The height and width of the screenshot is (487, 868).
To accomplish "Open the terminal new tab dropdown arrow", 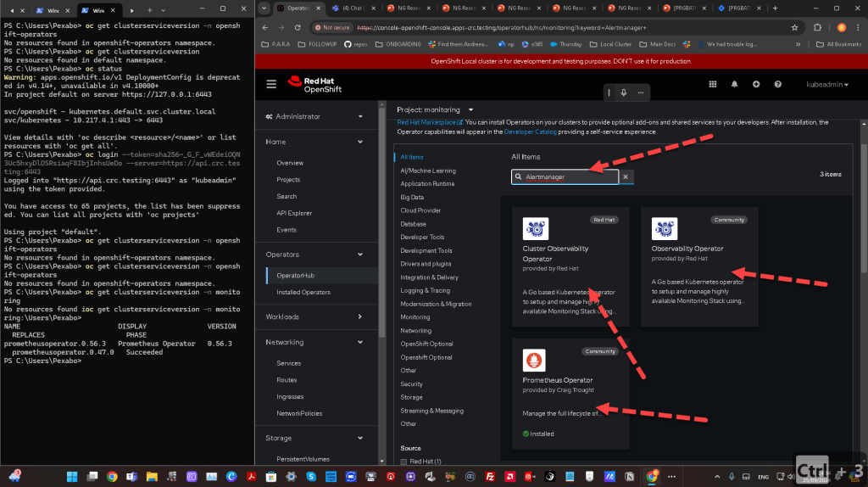I will 163,10.
